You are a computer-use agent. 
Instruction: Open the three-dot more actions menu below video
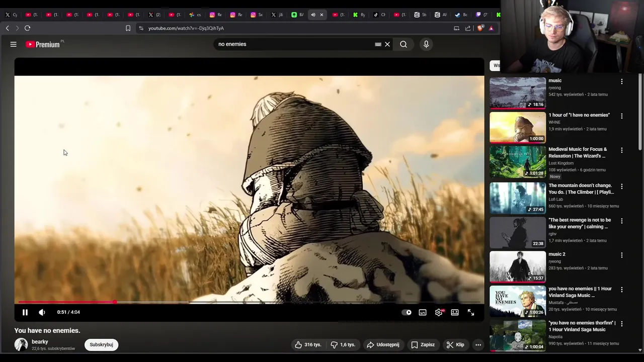pos(478,345)
